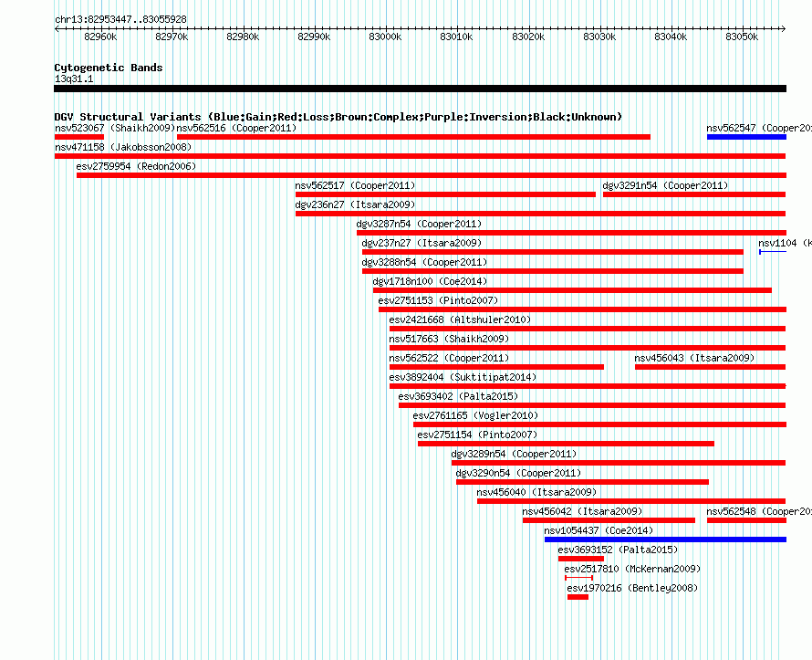
Task: Click the dgv3287n54 (Cooper2011) label
Action: (419, 224)
